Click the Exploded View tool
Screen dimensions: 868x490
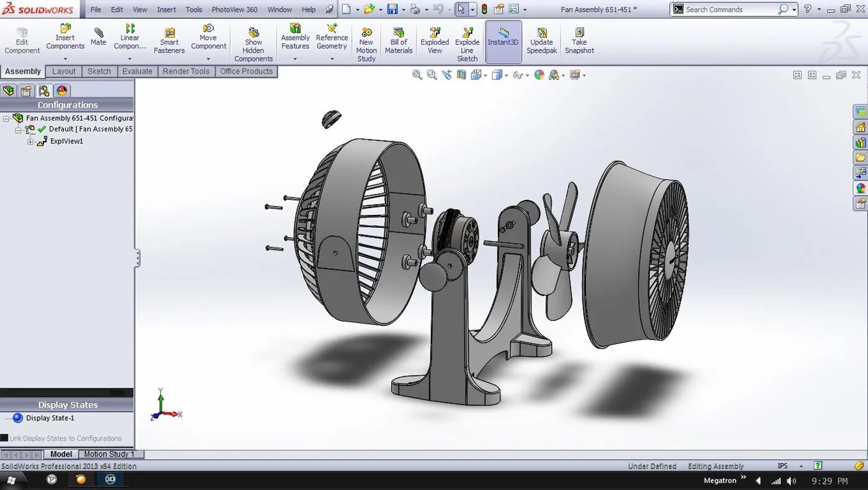click(x=435, y=41)
